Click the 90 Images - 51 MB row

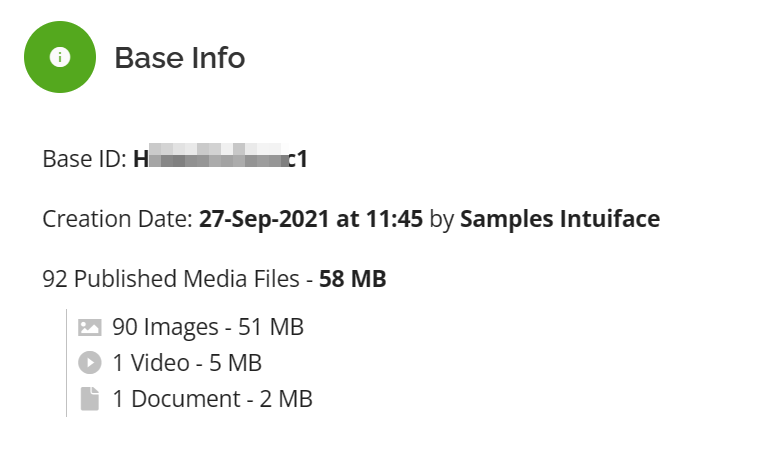click(x=191, y=327)
